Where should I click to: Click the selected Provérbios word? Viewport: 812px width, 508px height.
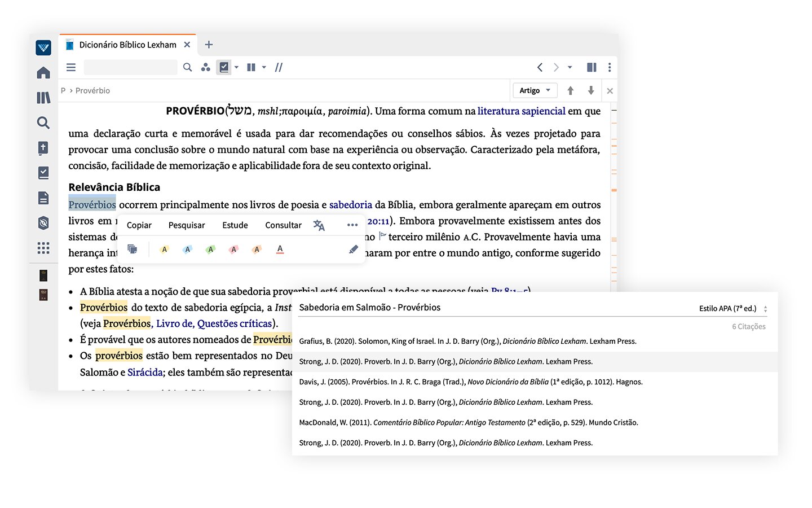92,205
